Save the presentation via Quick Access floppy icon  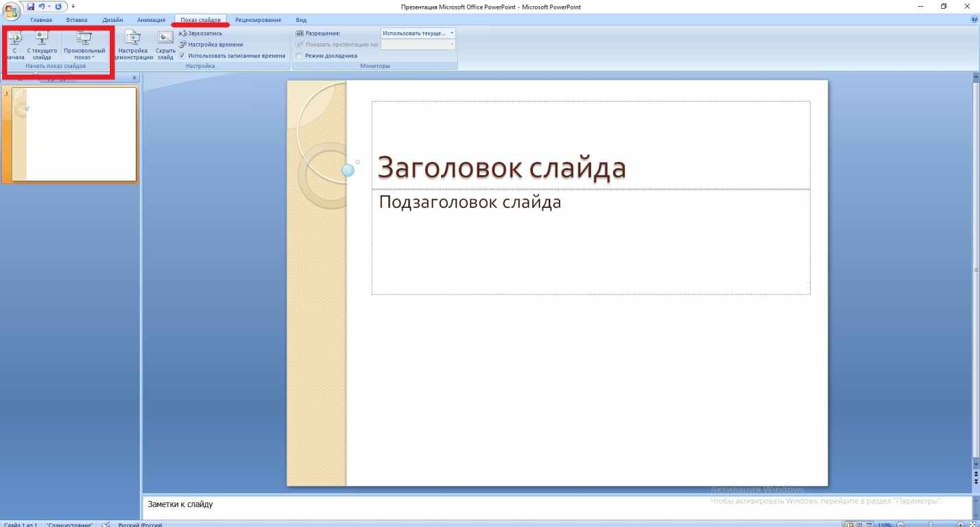30,7
